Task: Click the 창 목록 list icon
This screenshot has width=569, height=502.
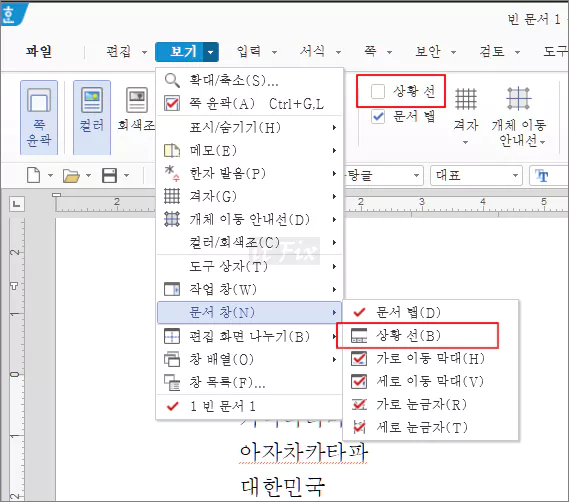Action: click(x=172, y=382)
